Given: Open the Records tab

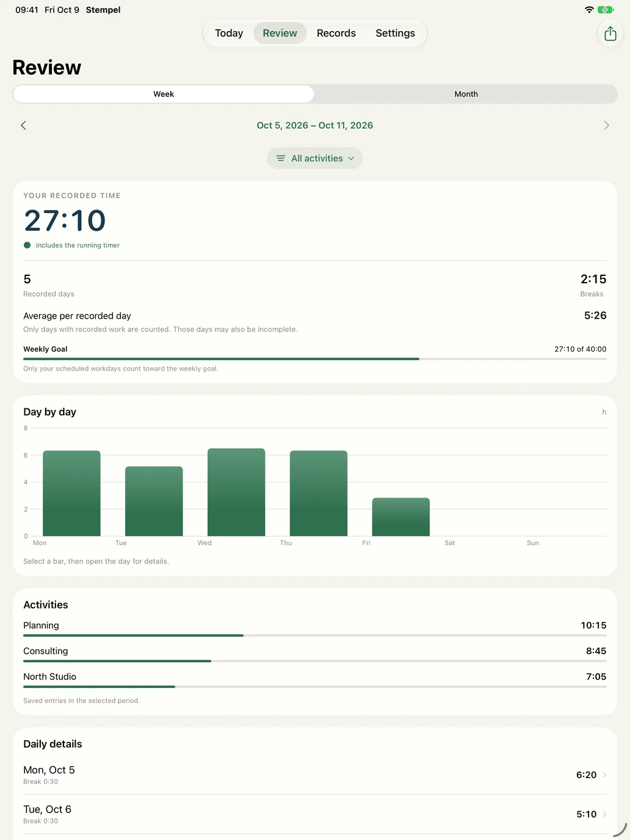Looking at the screenshot, I should tap(336, 33).
